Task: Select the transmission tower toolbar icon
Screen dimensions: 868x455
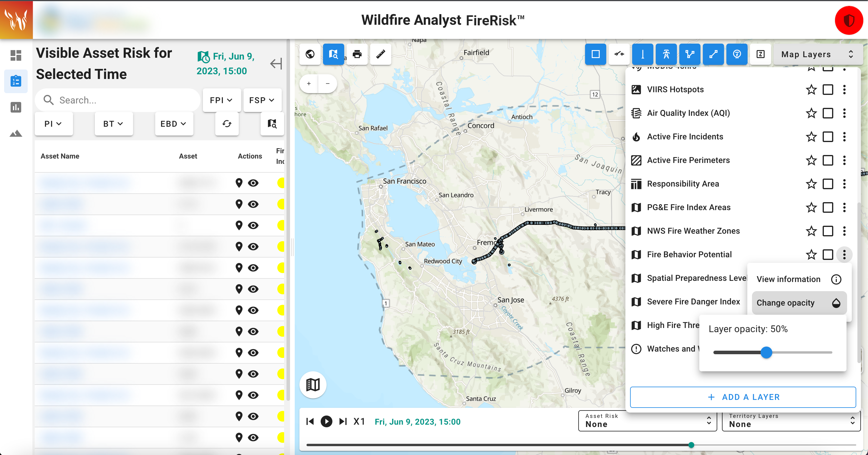Action: click(x=666, y=54)
